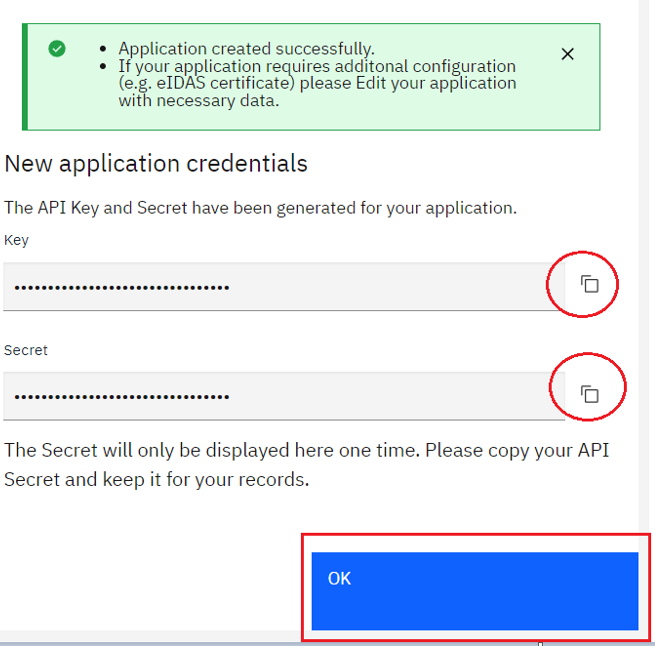
Task: Click the eIDAS certificate configuration note
Action: [x=317, y=83]
